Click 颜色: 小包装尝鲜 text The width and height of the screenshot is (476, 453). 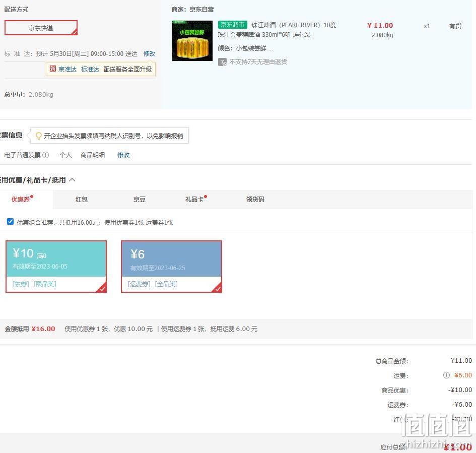pos(245,48)
